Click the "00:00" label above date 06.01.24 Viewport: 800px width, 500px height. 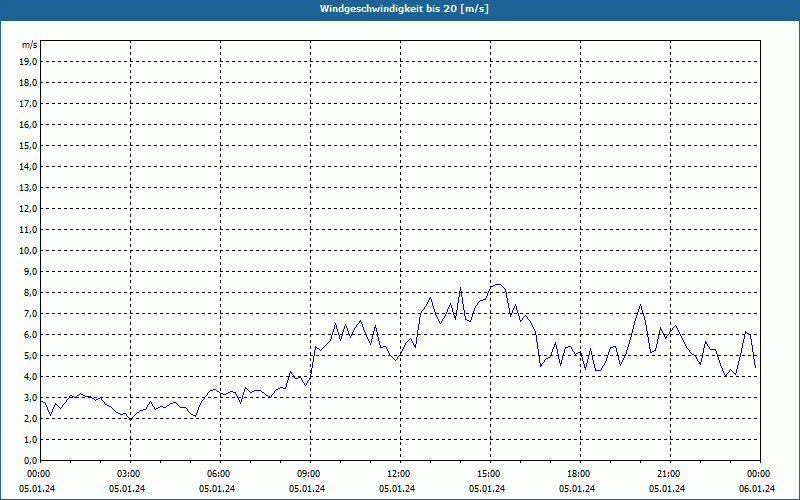760,474
